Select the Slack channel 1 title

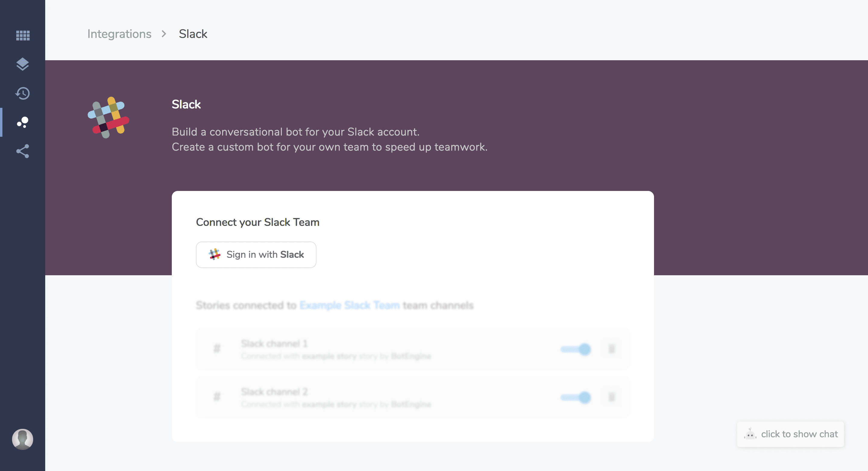pyautogui.click(x=274, y=343)
